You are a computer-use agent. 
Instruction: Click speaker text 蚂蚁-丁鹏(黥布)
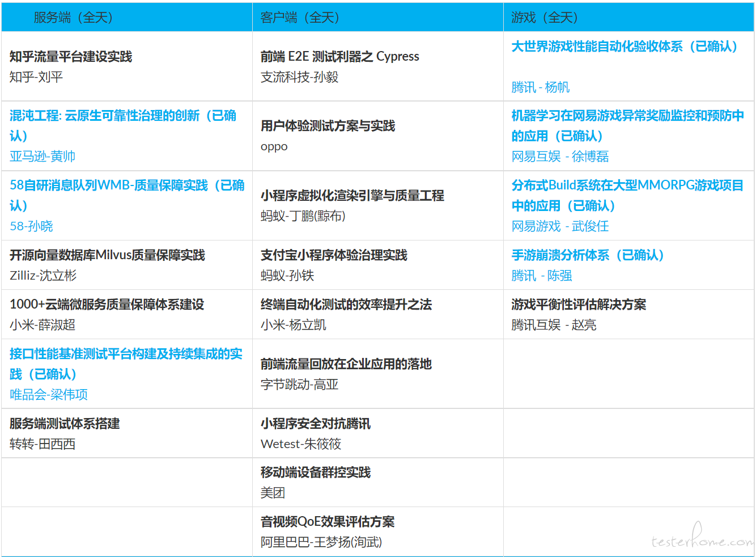click(x=303, y=216)
